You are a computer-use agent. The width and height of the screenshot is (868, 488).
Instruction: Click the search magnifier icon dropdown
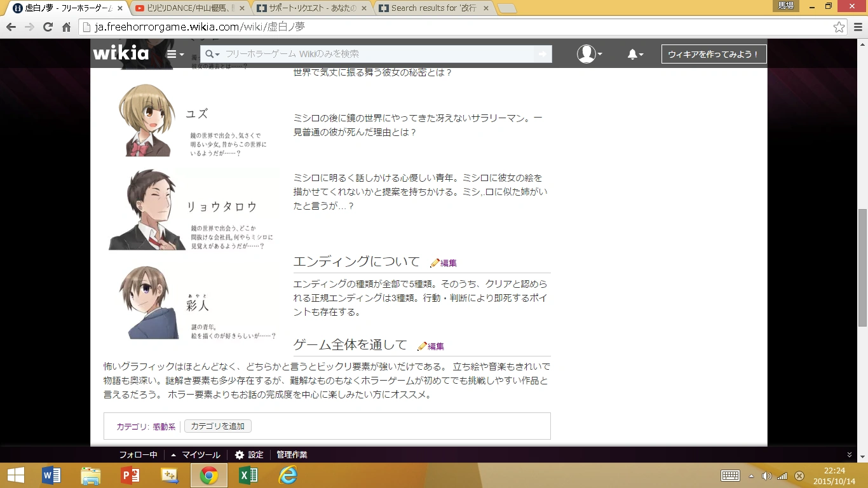pyautogui.click(x=212, y=55)
